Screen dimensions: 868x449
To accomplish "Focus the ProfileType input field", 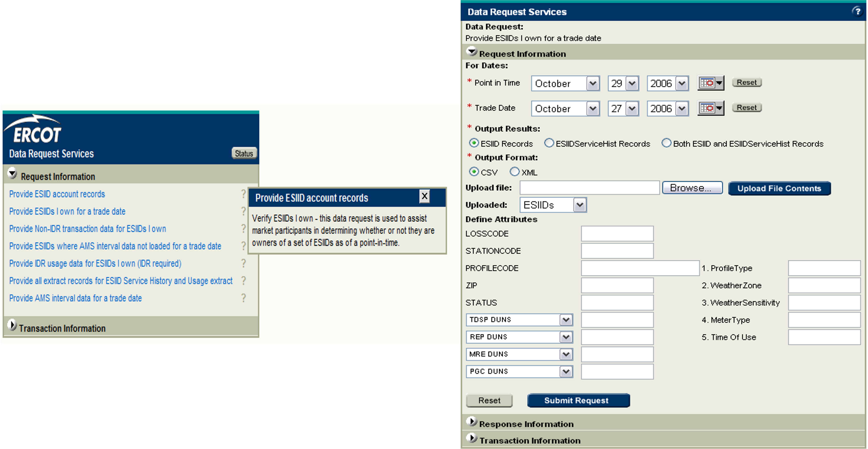I will [824, 268].
